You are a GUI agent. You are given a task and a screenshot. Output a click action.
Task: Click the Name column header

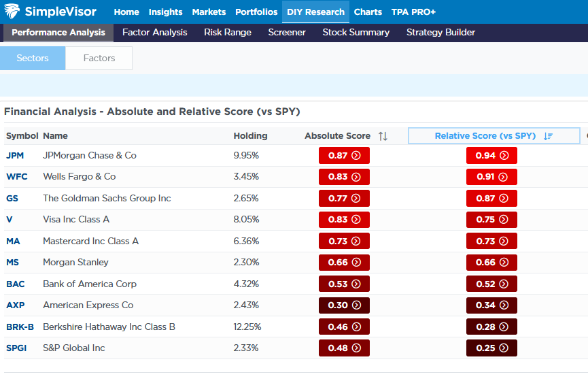pyautogui.click(x=55, y=136)
